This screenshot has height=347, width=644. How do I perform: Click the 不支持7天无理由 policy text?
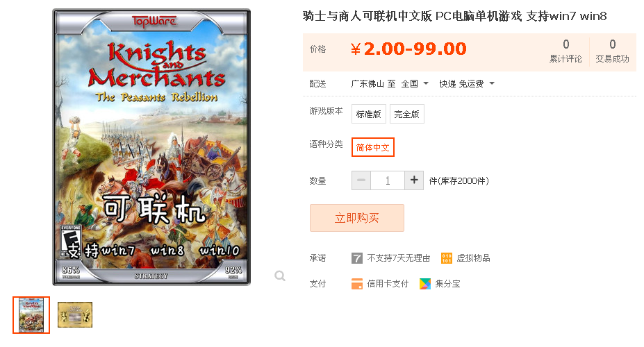coord(398,258)
